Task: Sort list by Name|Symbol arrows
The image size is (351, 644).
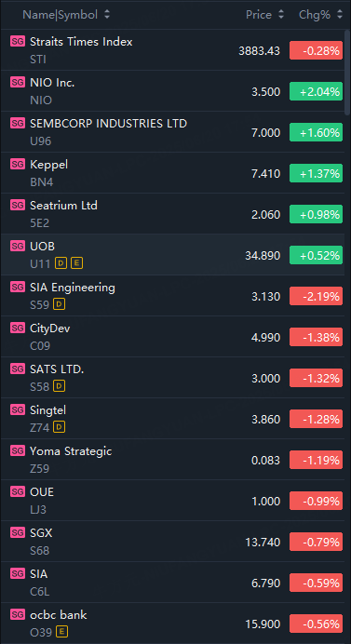Action: pyautogui.click(x=107, y=15)
